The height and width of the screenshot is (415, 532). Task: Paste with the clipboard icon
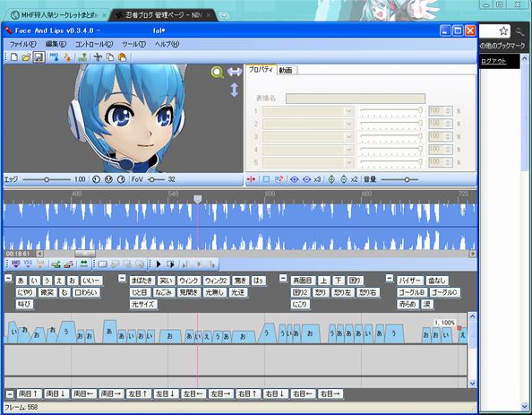(122, 57)
